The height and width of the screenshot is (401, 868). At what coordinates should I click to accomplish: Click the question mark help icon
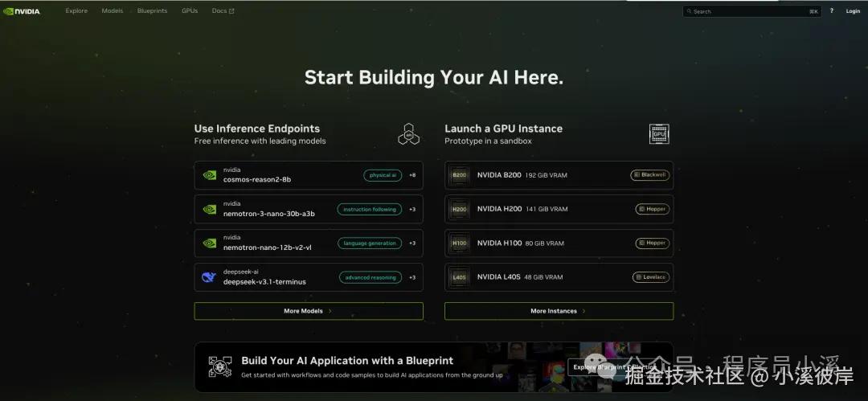tap(832, 11)
